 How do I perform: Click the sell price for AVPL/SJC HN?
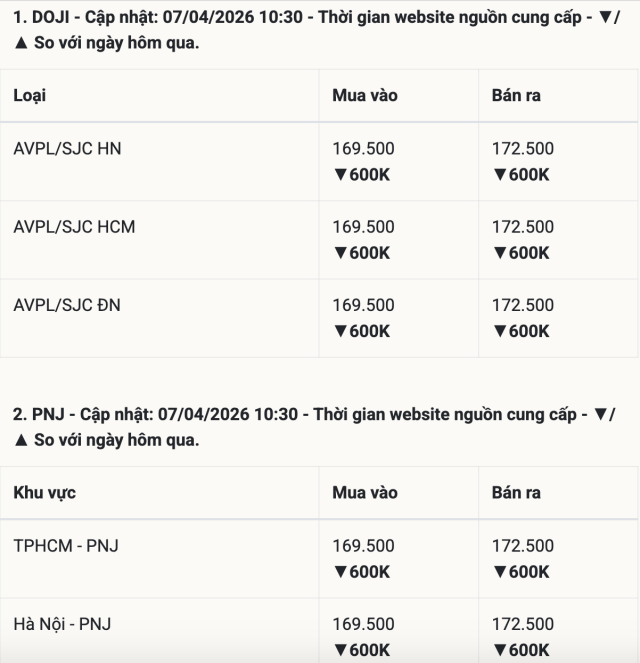coord(522,149)
